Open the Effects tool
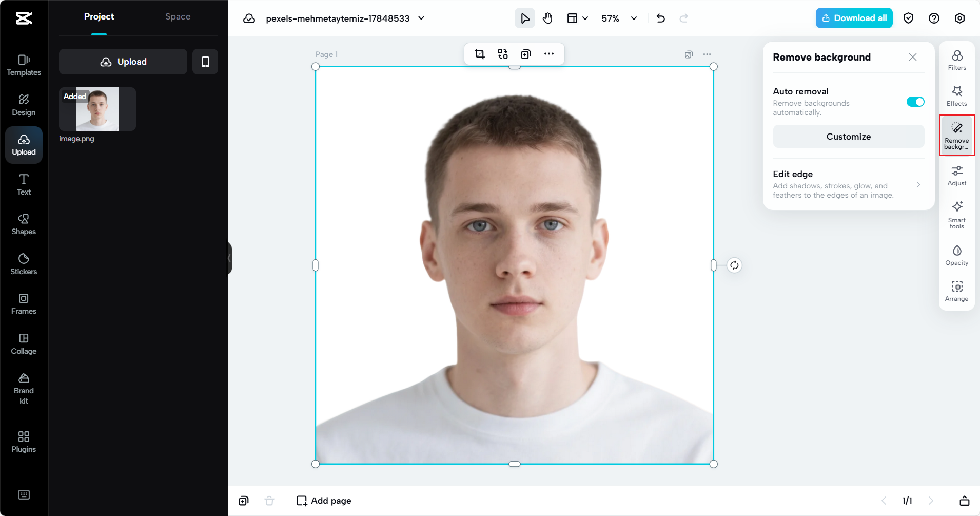This screenshot has width=980, height=516. point(957,96)
